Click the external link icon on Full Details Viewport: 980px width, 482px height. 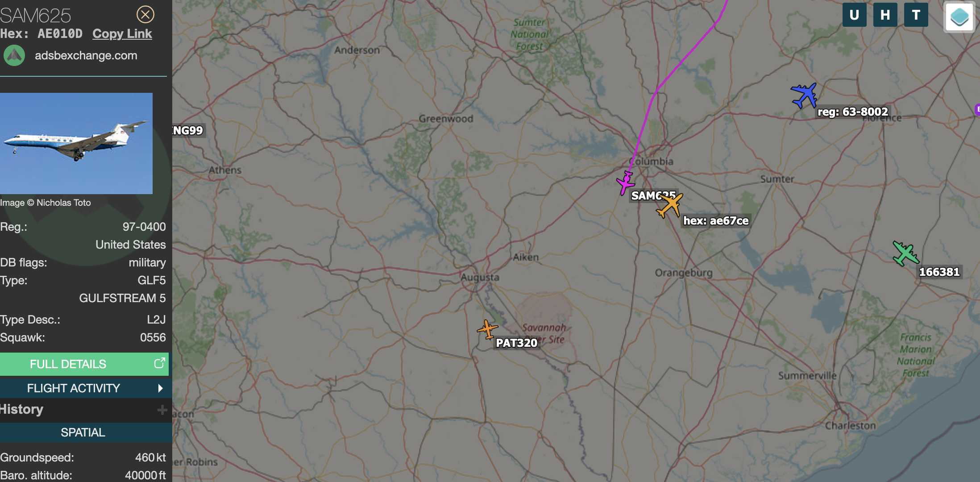tap(159, 363)
